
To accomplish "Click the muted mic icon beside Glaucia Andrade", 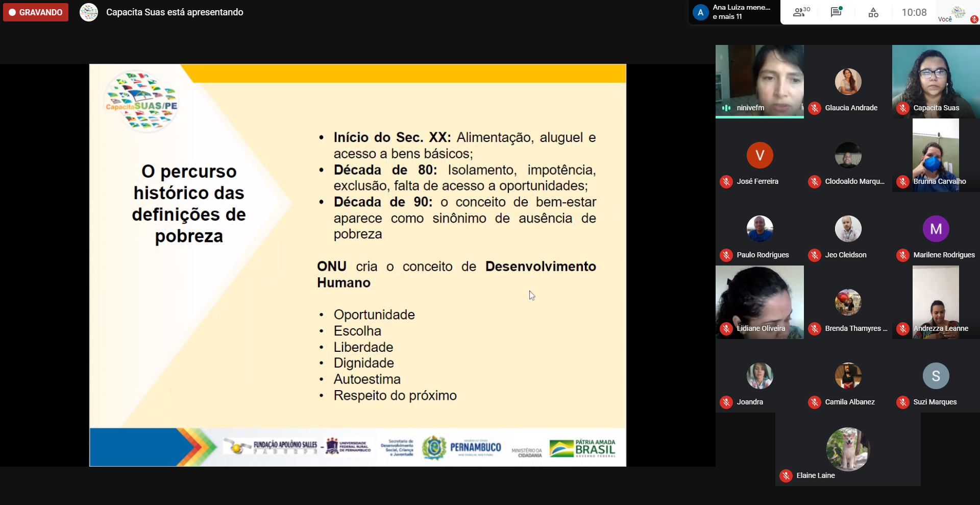I will (x=815, y=108).
